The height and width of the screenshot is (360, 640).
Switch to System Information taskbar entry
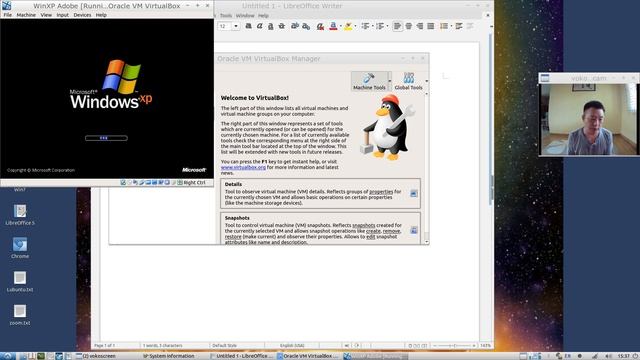169,356
